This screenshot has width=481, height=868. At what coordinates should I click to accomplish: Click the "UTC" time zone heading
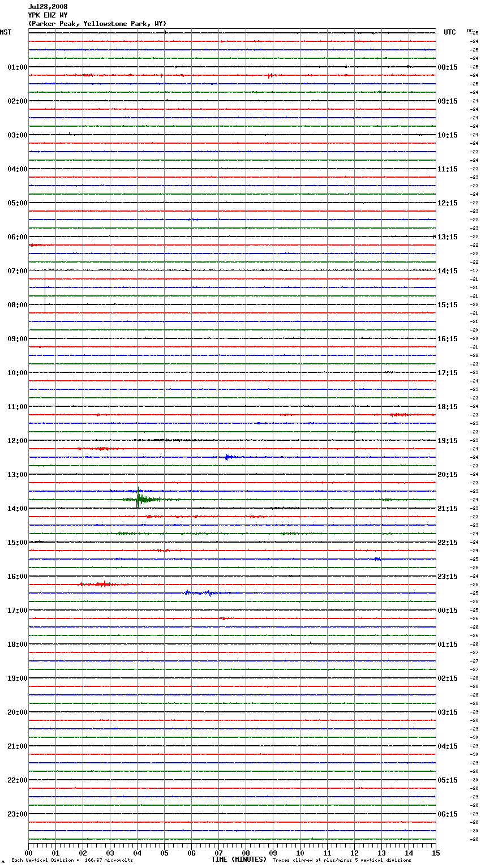(x=449, y=32)
